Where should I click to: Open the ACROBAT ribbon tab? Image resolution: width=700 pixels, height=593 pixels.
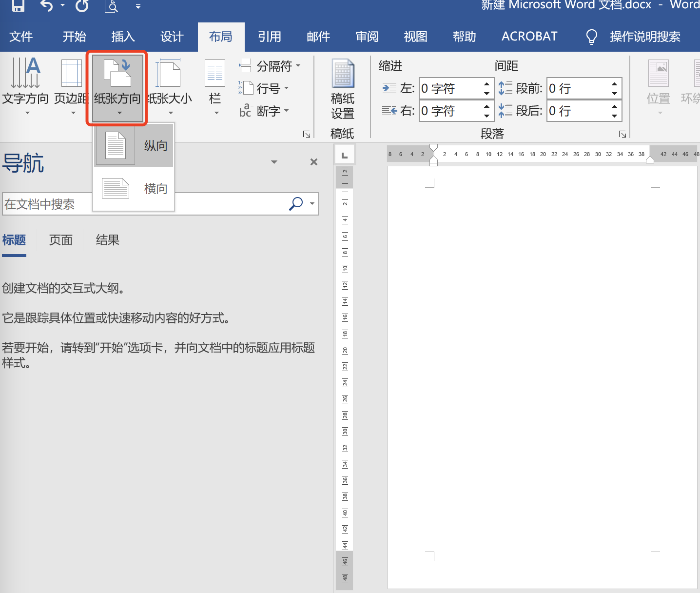(529, 37)
